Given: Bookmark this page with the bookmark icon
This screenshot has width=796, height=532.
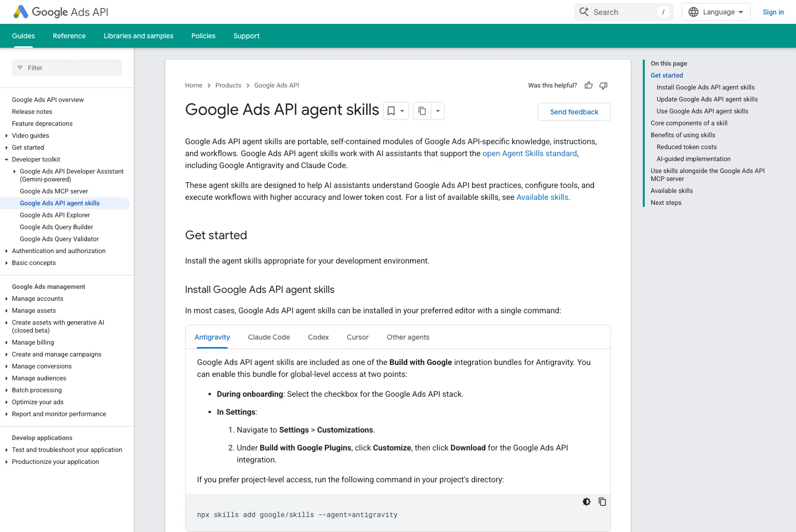Looking at the screenshot, I should coord(391,111).
